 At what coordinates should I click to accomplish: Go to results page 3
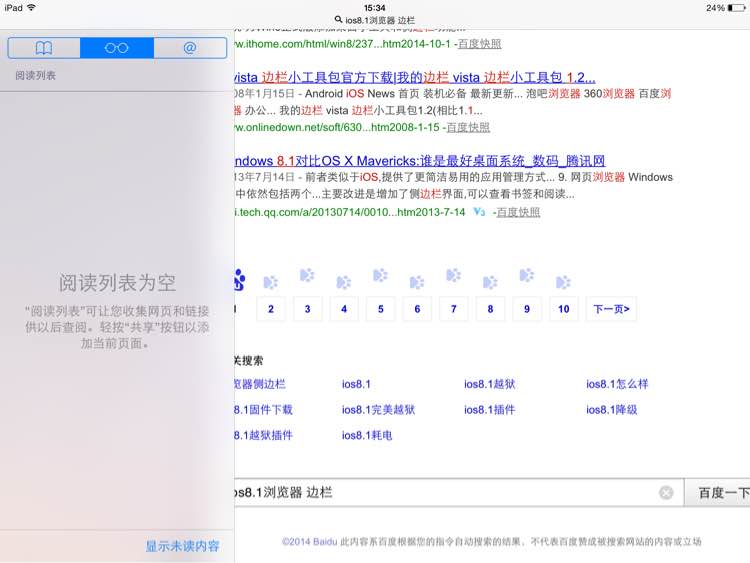click(x=308, y=309)
